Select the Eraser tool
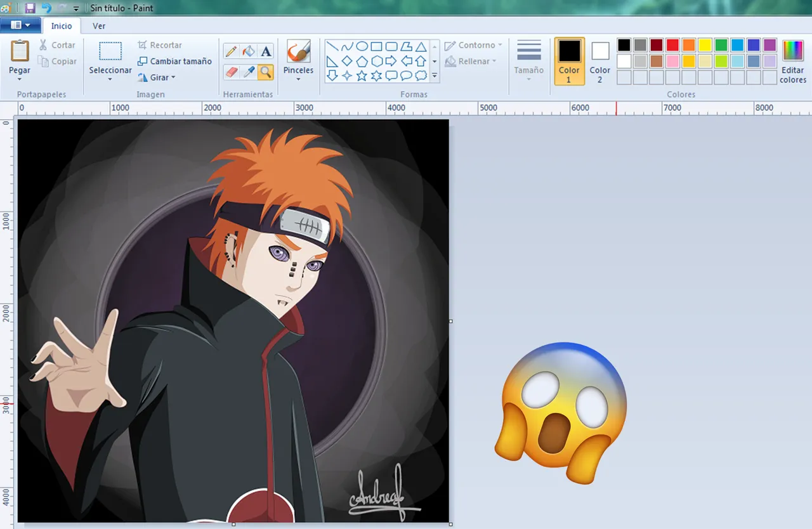 (232, 72)
